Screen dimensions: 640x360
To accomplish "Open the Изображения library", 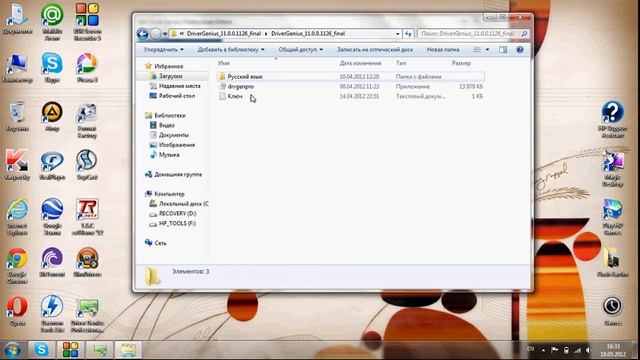I will click(x=176, y=145).
